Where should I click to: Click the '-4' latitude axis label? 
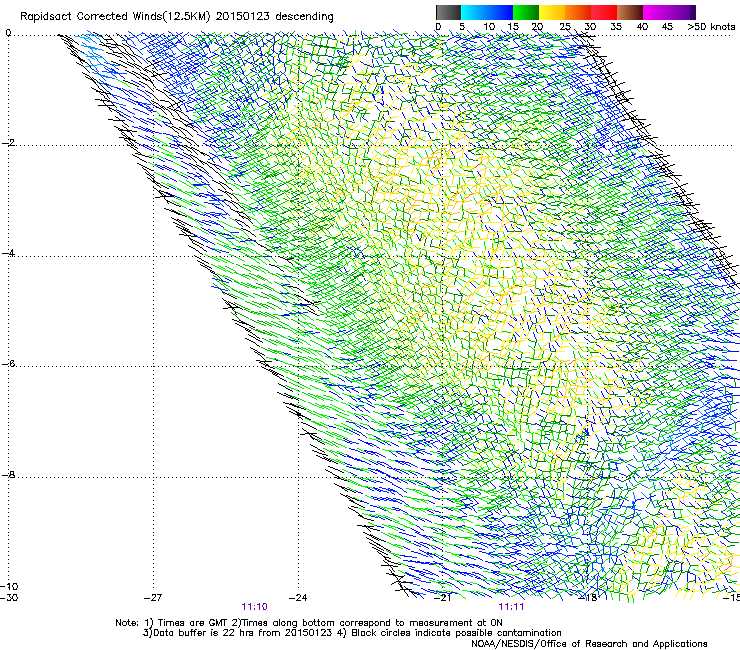[8, 253]
